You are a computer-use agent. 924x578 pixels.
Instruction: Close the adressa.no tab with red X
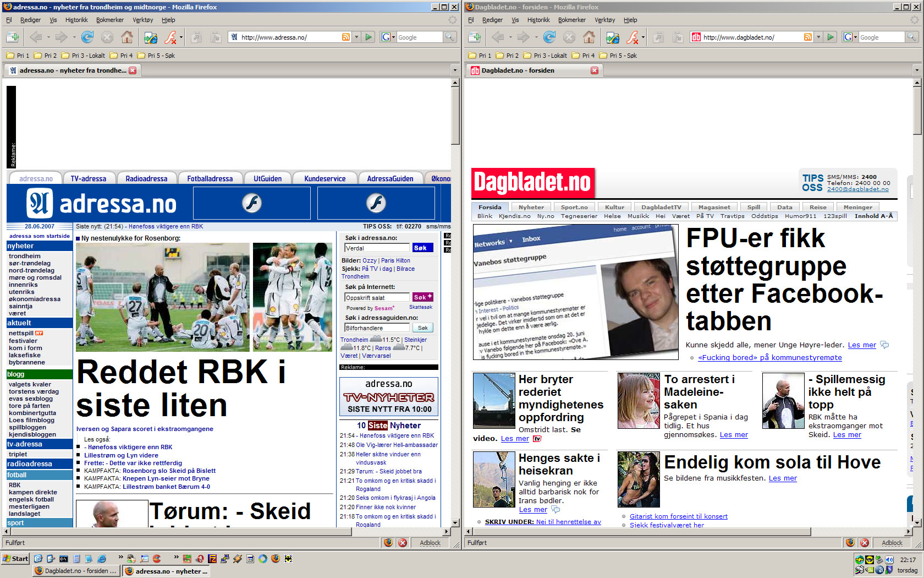133,70
